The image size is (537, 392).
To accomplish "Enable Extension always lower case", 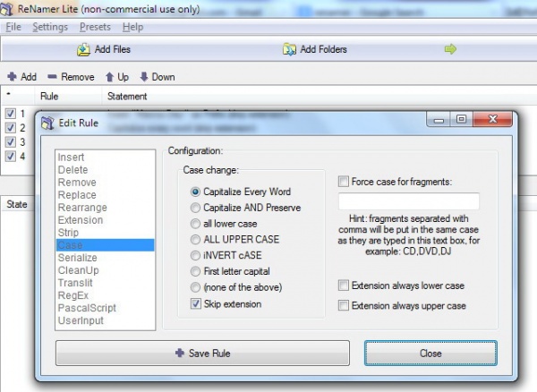I will [344, 285].
